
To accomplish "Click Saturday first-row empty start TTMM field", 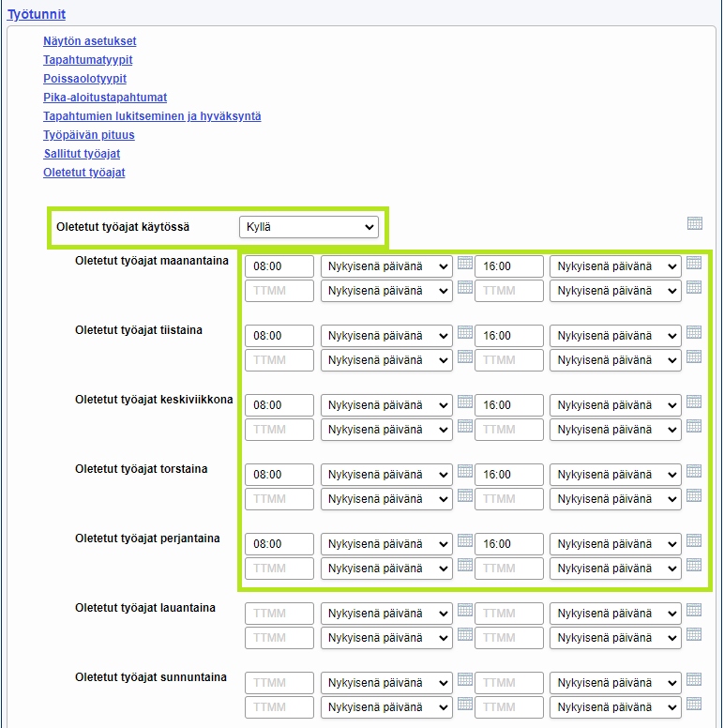I will [x=279, y=614].
